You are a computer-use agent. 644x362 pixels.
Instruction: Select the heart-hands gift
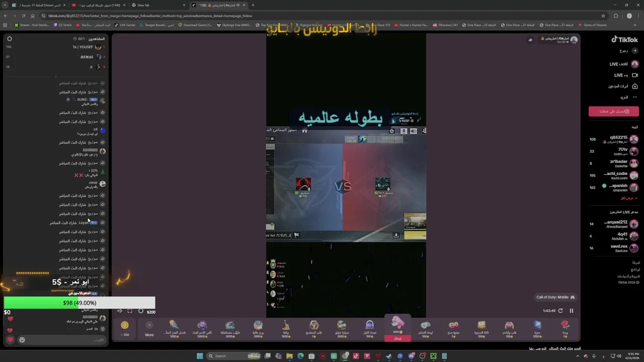509,328
